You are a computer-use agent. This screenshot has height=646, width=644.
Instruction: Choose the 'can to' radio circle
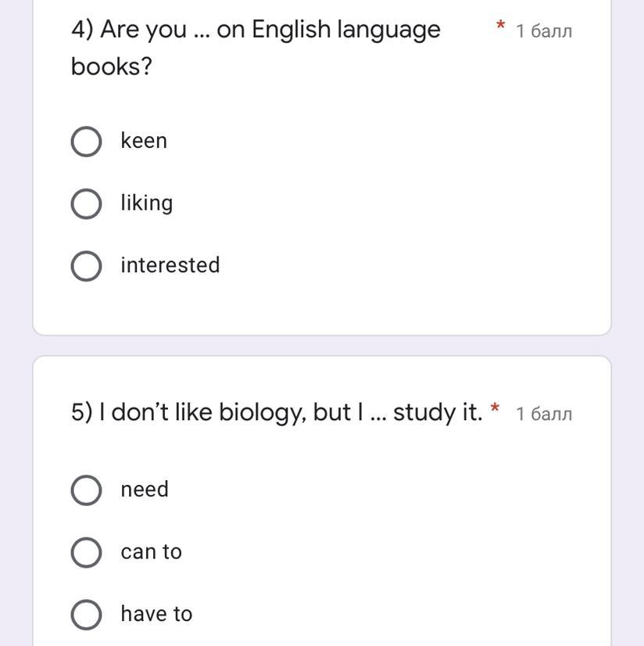click(86, 552)
